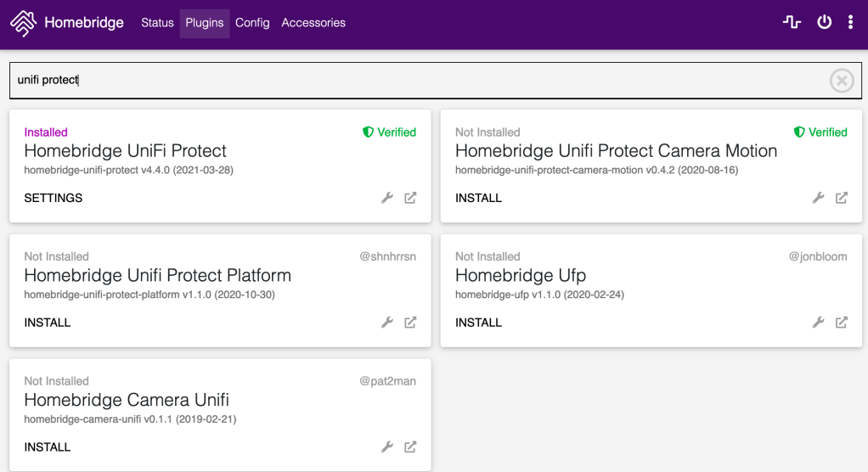Open external link for Unifi Protect Camera Motion
868x472 pixels.
pyautogui.click(x=842, y=198)
